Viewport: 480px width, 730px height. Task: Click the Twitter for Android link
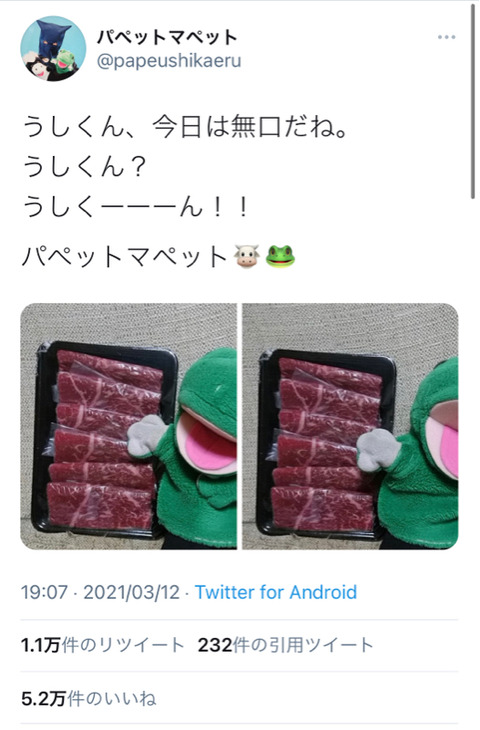tap(276, 592)
